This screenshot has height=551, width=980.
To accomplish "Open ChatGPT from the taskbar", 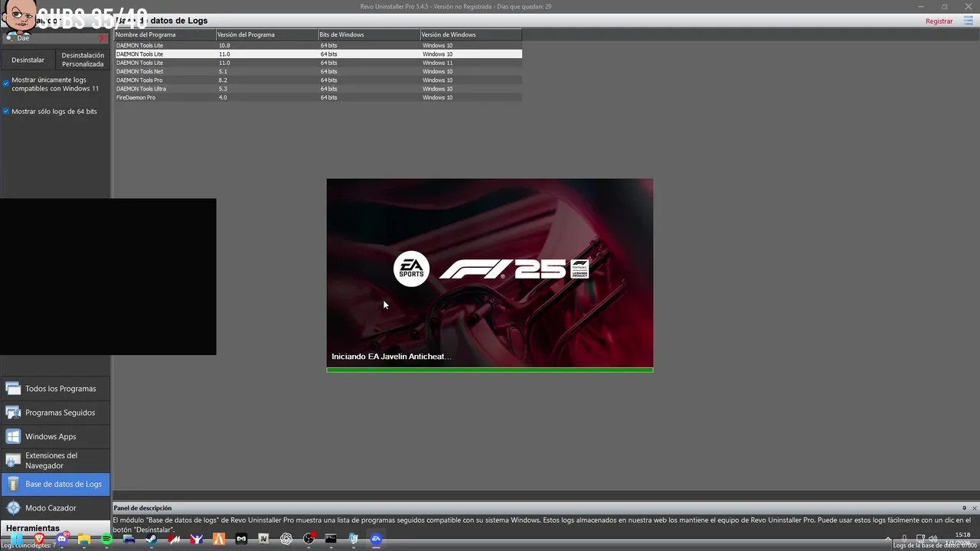I will point(286,539).
